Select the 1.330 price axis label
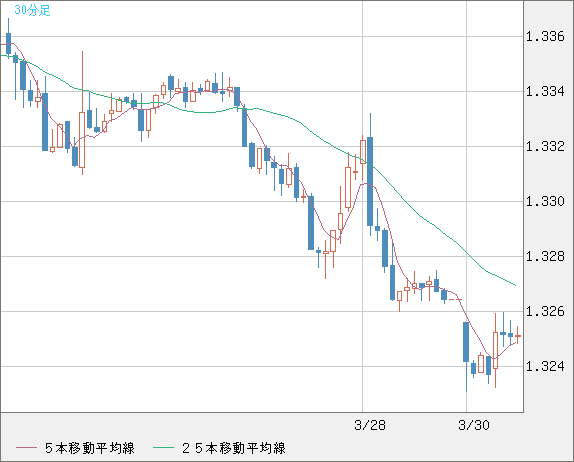Image resolution: width=574 pixels, height=462 pixels. (545, 201)
